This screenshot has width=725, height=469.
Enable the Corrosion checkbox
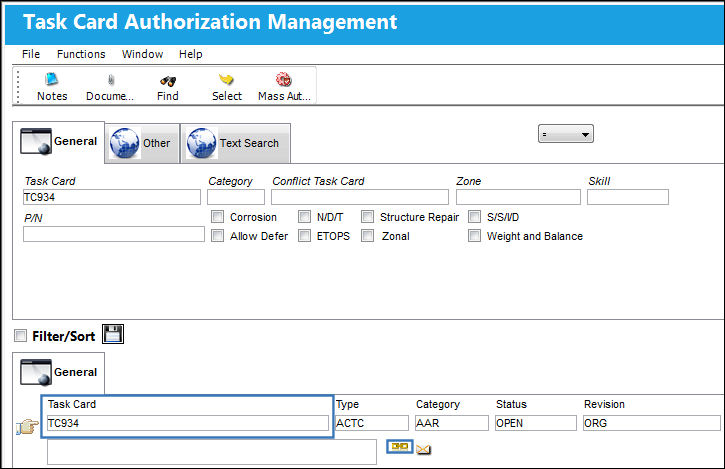(217, 216)
